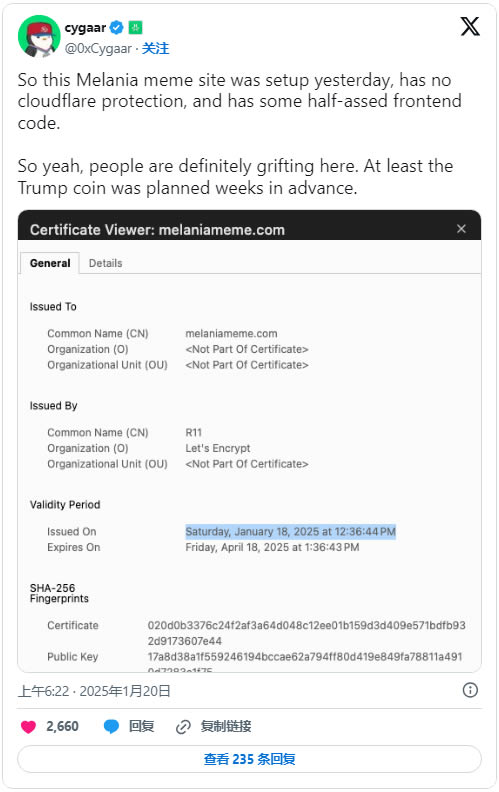The width and height of the screenshot is (499, 792).
Task: Open the @0xCygaar handle
Action: 98,48
